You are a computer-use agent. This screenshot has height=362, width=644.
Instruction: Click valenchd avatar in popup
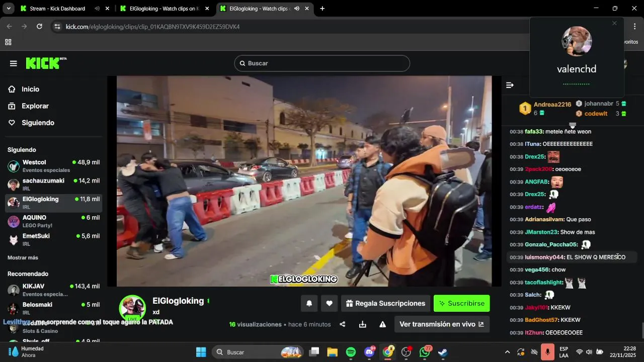(x=577, y=41)
